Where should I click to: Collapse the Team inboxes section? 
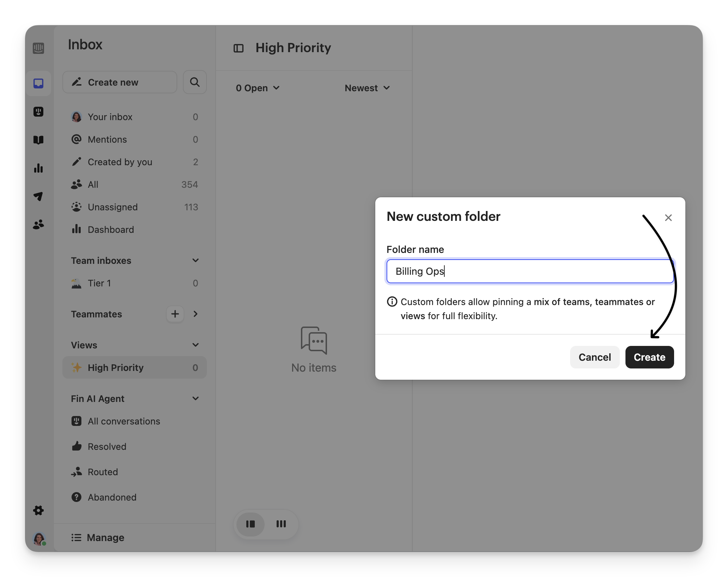pos(195,260)
